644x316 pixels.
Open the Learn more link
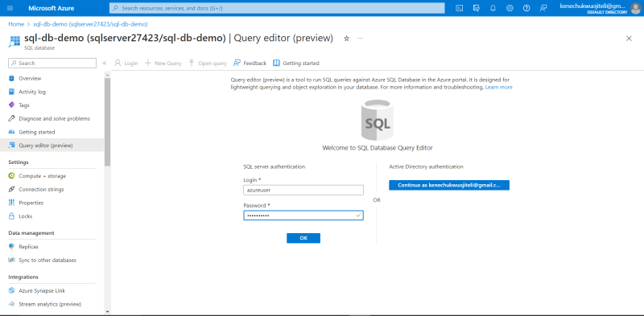coord(498,88)
